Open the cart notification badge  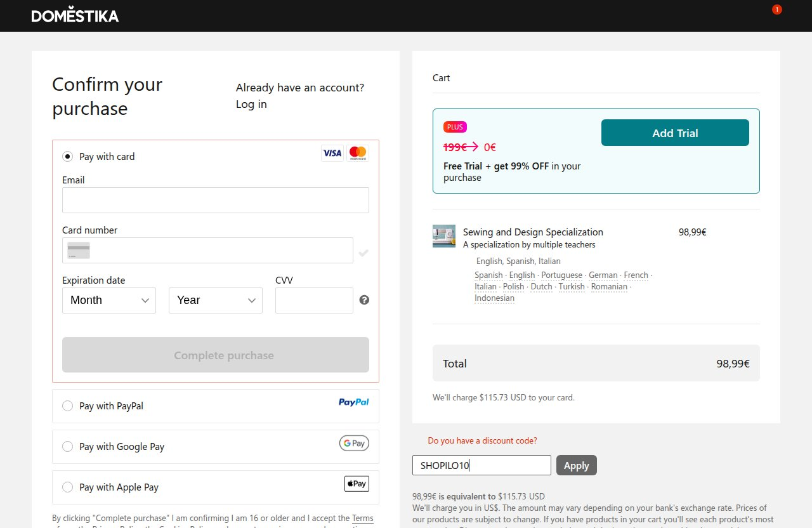point(777,10)
